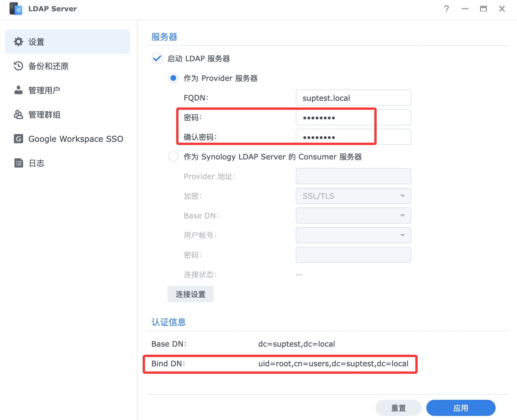
Task: Minimize the LDAP Server window
Action: tap(465, 9)
